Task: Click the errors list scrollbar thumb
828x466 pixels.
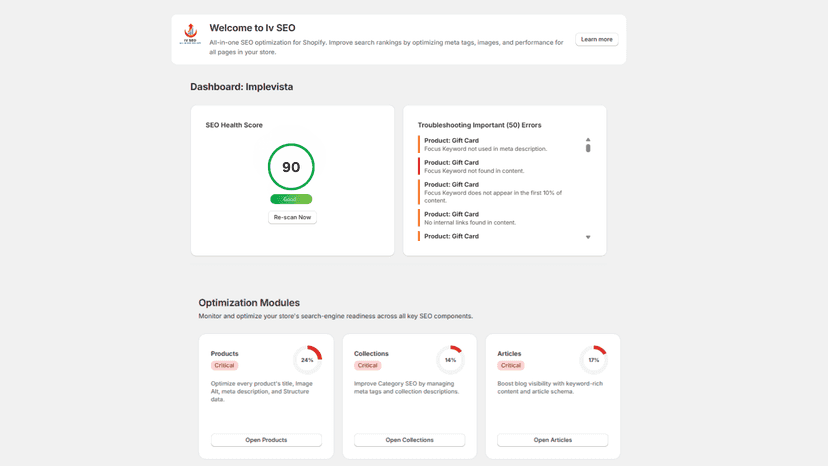Action: point(588,148)
